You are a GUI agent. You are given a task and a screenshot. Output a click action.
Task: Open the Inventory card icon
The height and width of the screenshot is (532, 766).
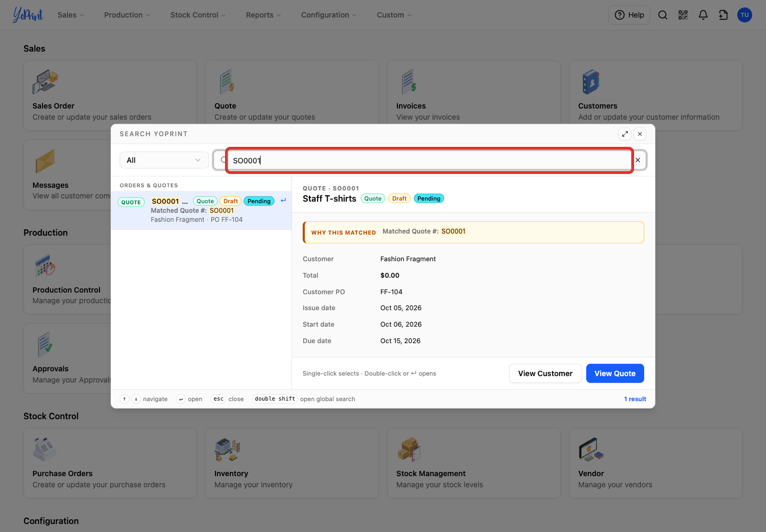(x=228, y=450)
